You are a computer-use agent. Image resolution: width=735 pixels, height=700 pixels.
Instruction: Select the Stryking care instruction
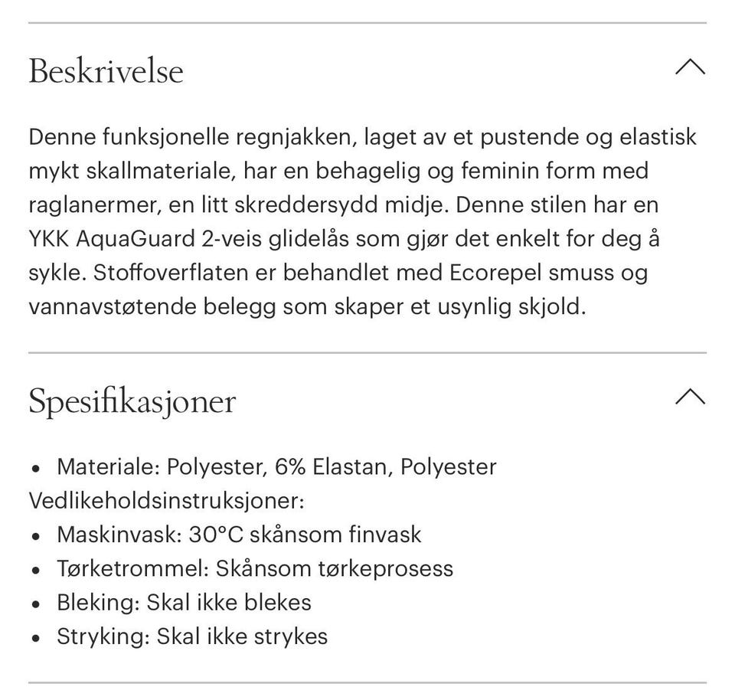click(192, 636)
